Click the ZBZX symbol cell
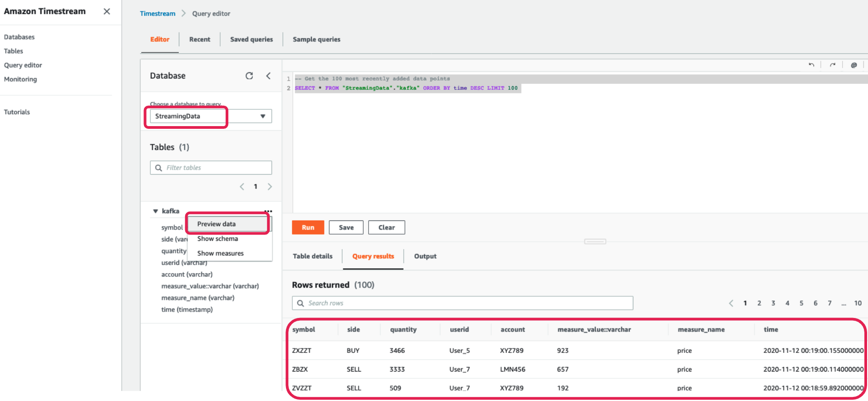Image resolution: width=868 pixels, height=401 pixels. [x=300, y=369]
